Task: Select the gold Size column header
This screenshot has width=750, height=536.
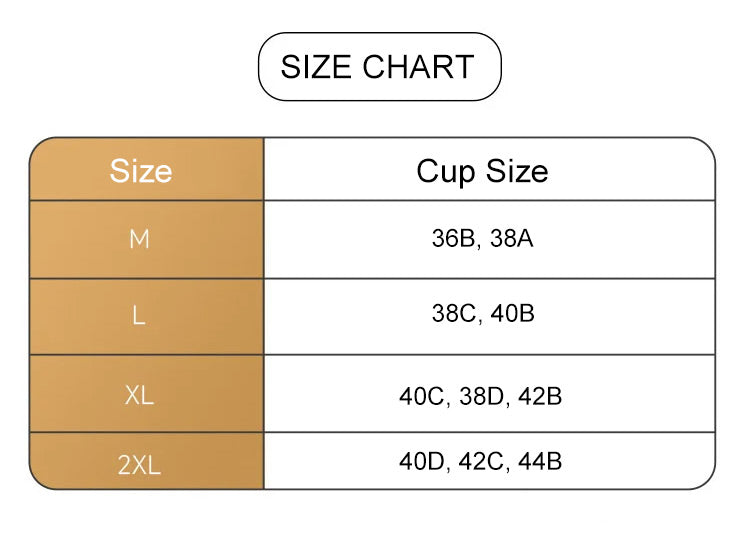Action: point(141,171)
